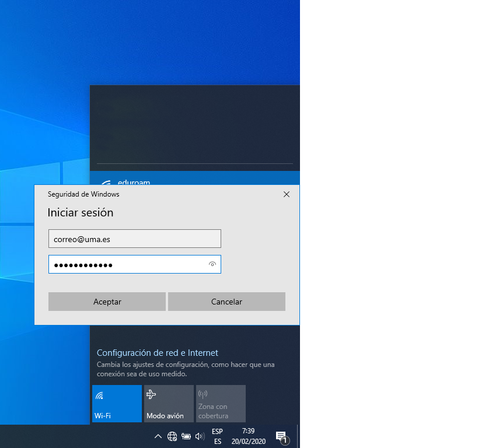Toggle the Wi-Fi quick action tile
The width and height of the screenshot is (478, 448).
coord(117,404)
